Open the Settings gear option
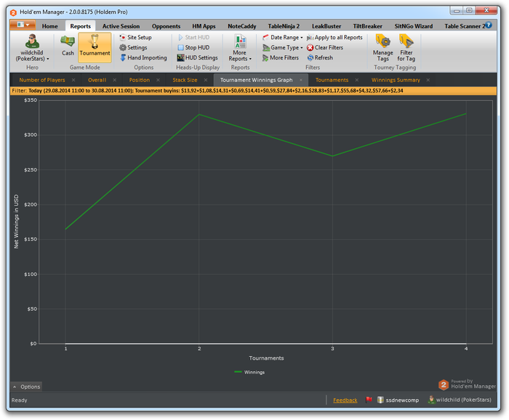 tap(133, 47)
